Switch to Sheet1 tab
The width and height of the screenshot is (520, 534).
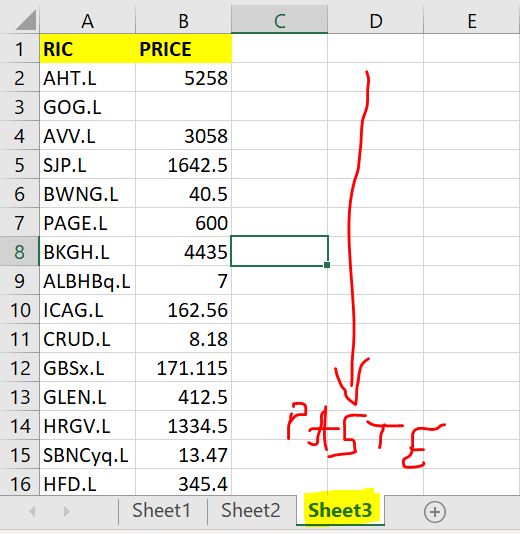[x=161, y=511]
